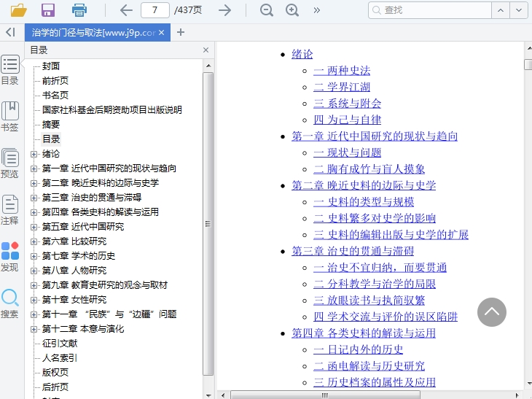This screenshot has width=532, height=399.
Task: Open the 目录 sidebar panel
Action: click(x=10, y=70)
